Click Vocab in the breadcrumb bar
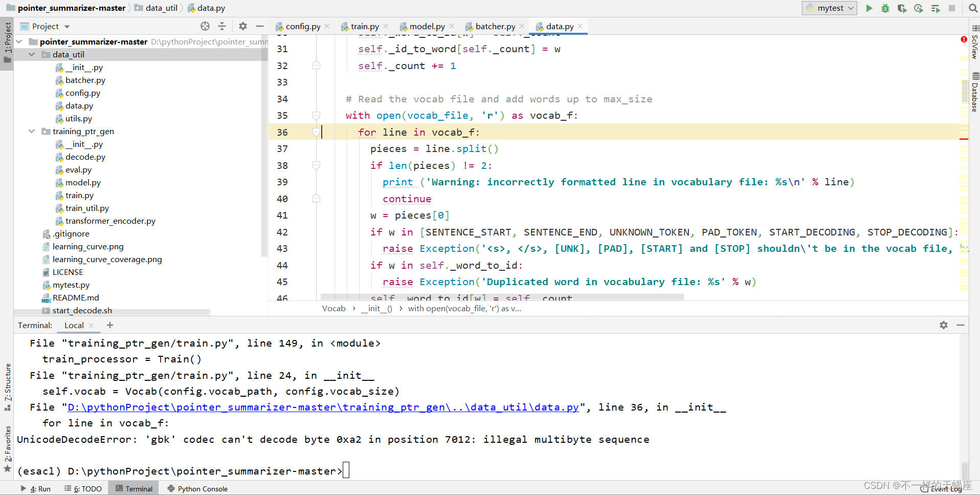Screen dimensions: 980x495 coord(334,308)
